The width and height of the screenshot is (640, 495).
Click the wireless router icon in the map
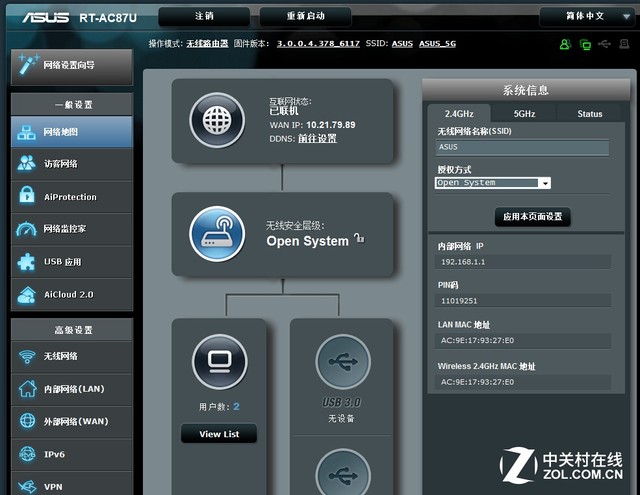coord(217,234)
